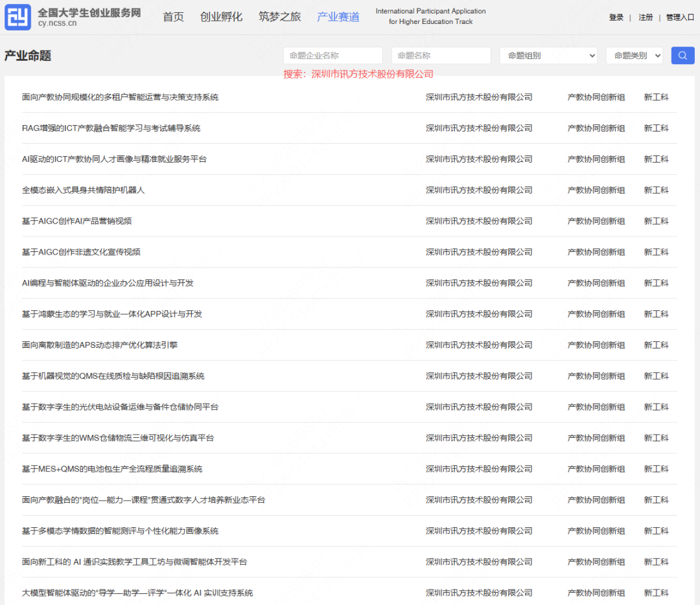This screenshot has width=700, height=605.
Task: Open the 筑梦之旅 menu
Action: point(279,17)
